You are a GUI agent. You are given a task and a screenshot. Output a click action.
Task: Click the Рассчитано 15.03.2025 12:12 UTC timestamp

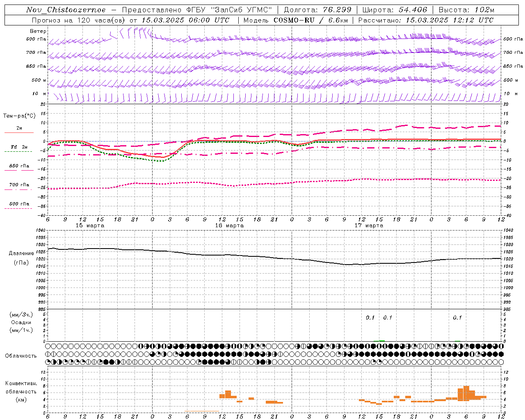(x=426, y=20)
